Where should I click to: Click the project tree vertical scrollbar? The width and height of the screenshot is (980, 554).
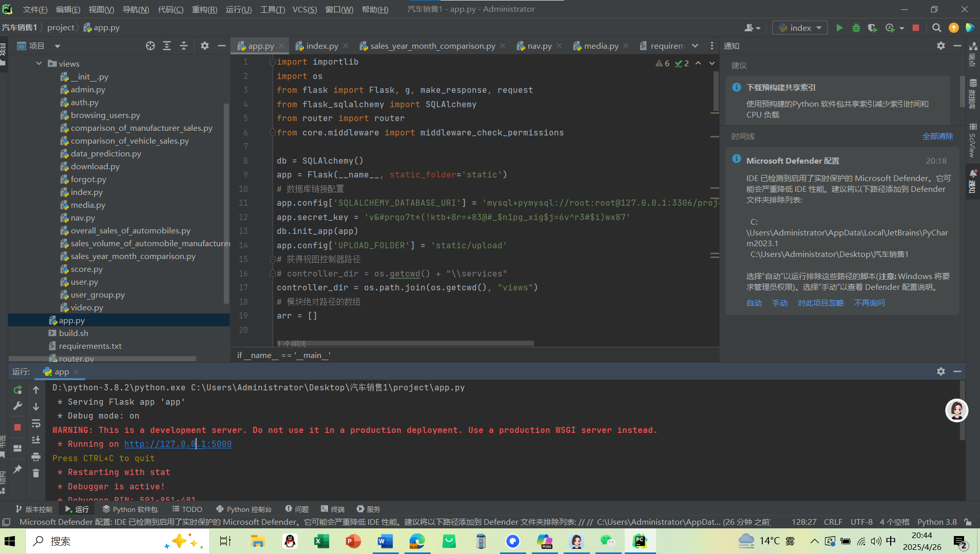click(x=226, y=203)
